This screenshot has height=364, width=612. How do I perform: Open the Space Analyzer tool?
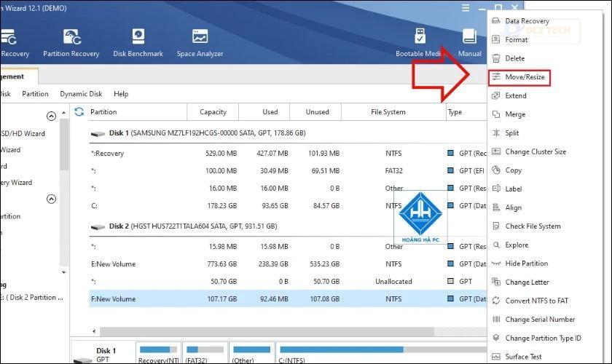(x=200, y=43)
